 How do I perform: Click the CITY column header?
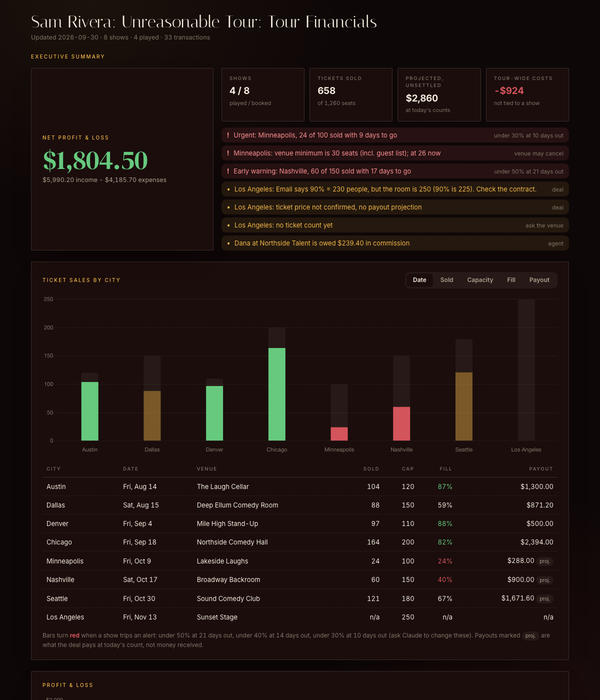tap(53, 469)
